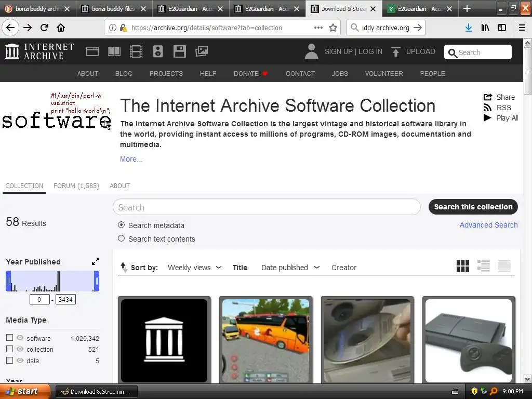
Task: Click the left year range slider handle
Action: (x=8, y=281)
